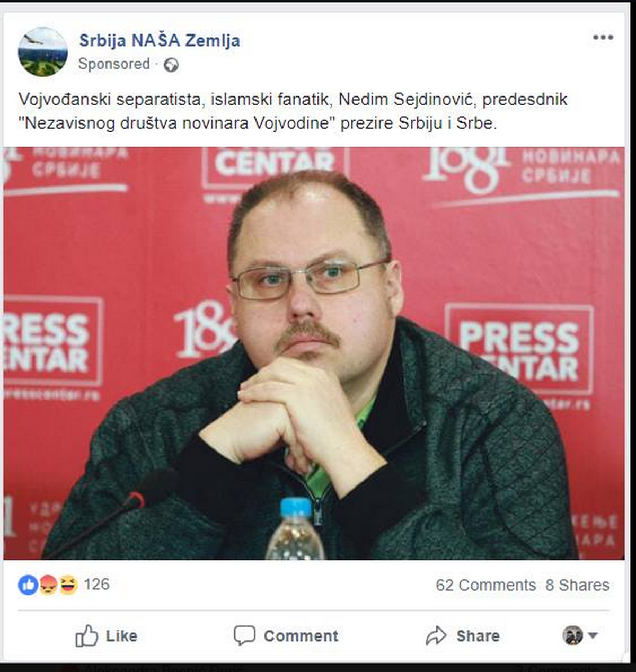Click the globe public audience icon

pyautogui.click(x=171, y=65)
